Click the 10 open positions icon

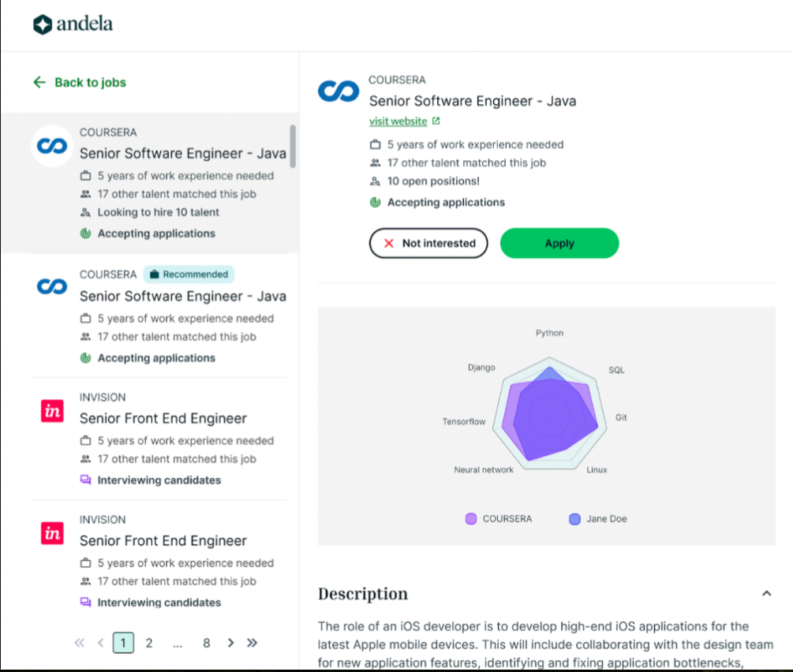pyautogui.click(x=375, y=181)
